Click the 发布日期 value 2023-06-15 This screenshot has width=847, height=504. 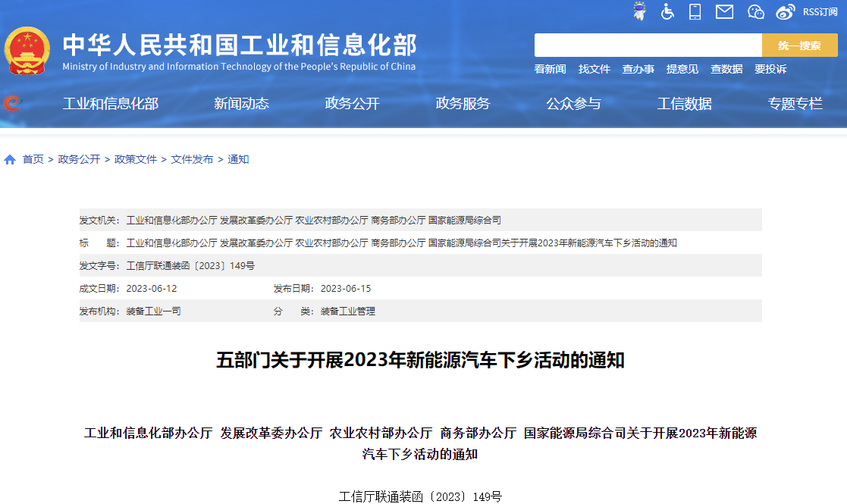tap(346, 289)
